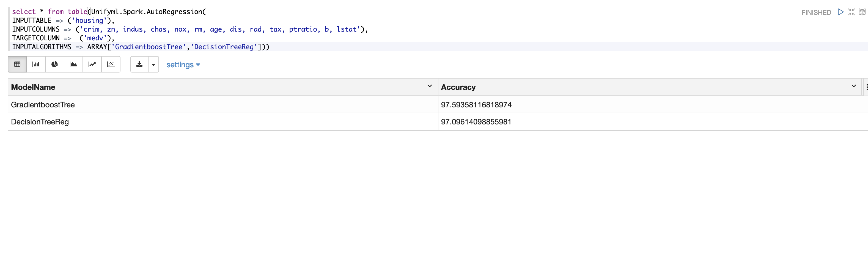Open download format dropdown arrow

[x=153, y=65]
